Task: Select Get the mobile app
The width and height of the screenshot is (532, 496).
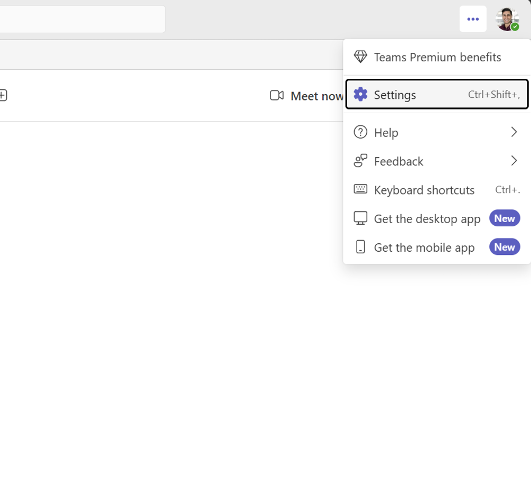Action: [x=437, y=247]
